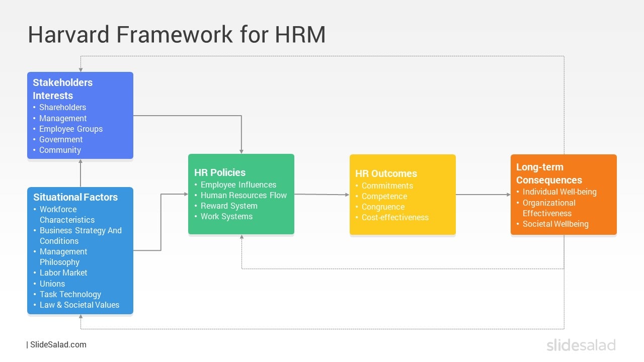Select the Stakeholders Interests heading

pos(63,89)
